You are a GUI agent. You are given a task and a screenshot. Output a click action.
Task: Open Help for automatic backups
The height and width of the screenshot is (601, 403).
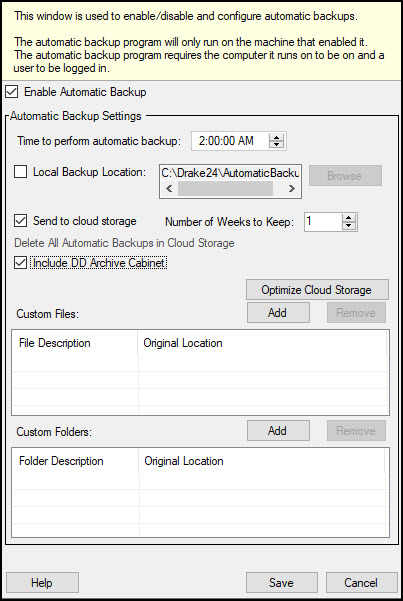tap(42, 583)
